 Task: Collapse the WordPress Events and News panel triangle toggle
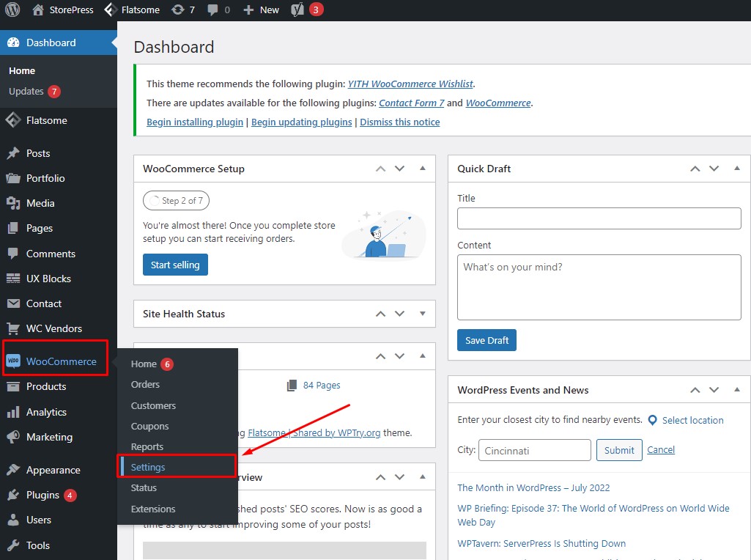[737, 389]
